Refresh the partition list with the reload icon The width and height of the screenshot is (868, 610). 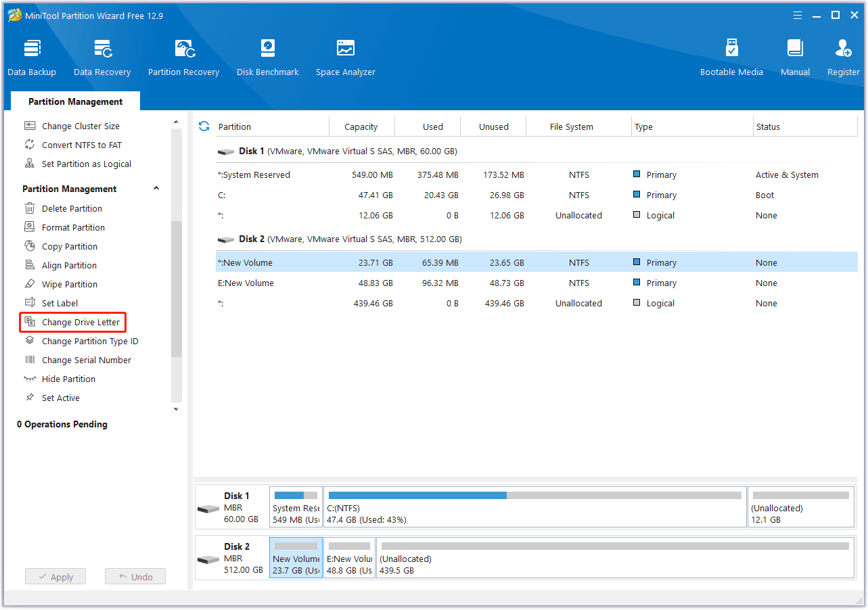coord(204,126)
